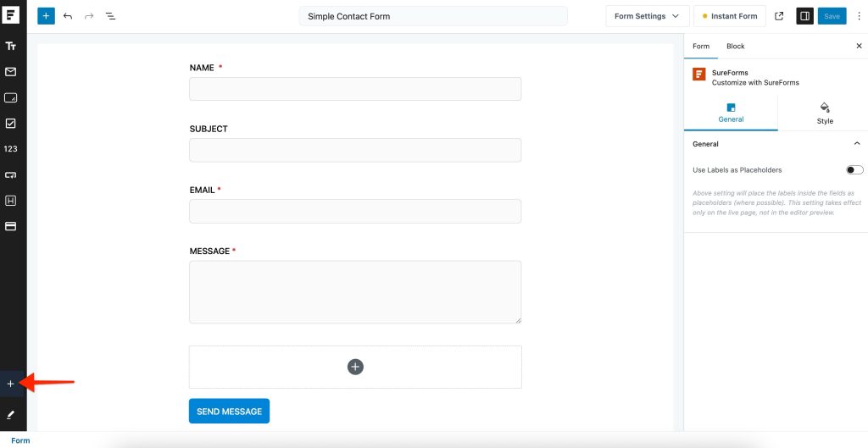868x448 pixels.
Task: Click the NAME input field
Action: tap(355, 89)
